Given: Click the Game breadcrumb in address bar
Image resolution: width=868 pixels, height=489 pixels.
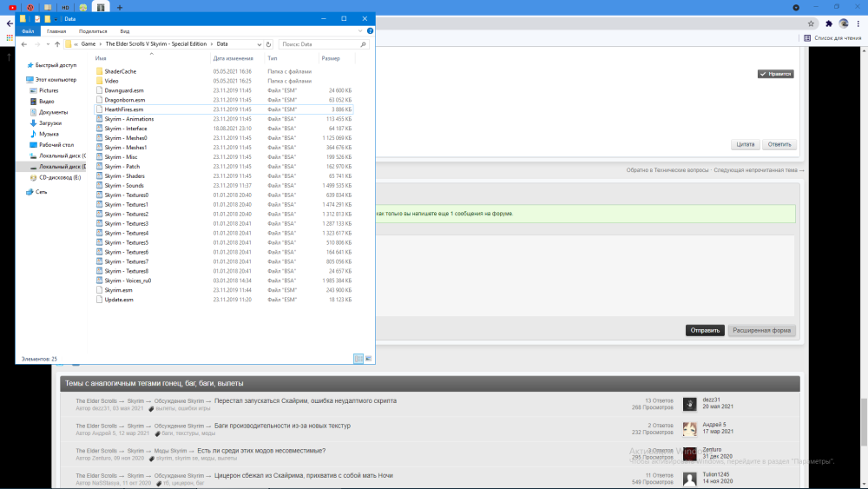Looking at the screenshot, I should point(88,44).
